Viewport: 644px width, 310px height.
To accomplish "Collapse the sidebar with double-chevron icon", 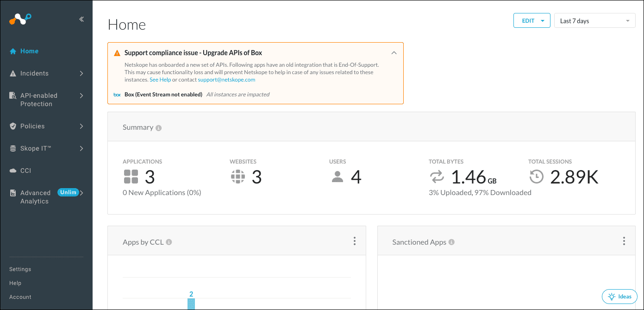I will [x=81, y=19].
